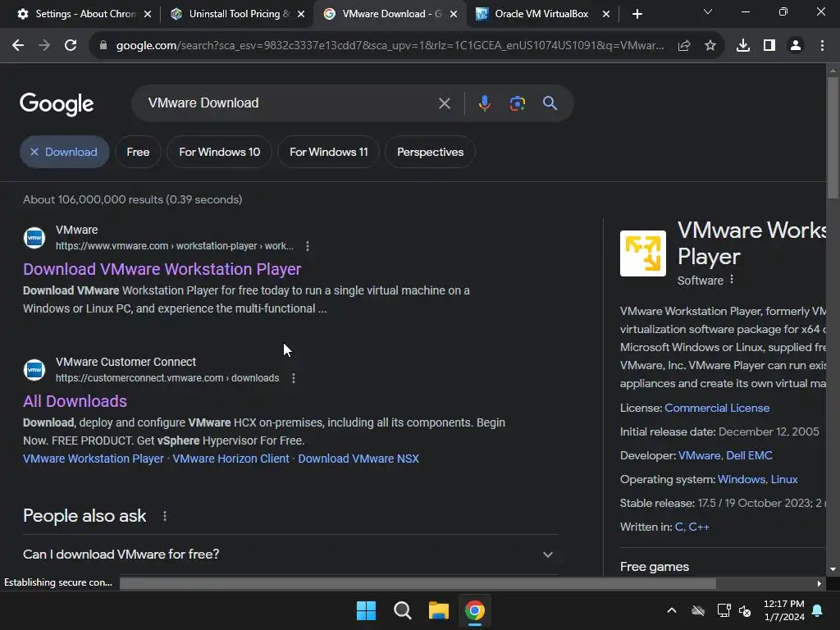Click the OneDrive cloud tray icon
The height and width of the screenshot is (630, 840).
[698, 610]
